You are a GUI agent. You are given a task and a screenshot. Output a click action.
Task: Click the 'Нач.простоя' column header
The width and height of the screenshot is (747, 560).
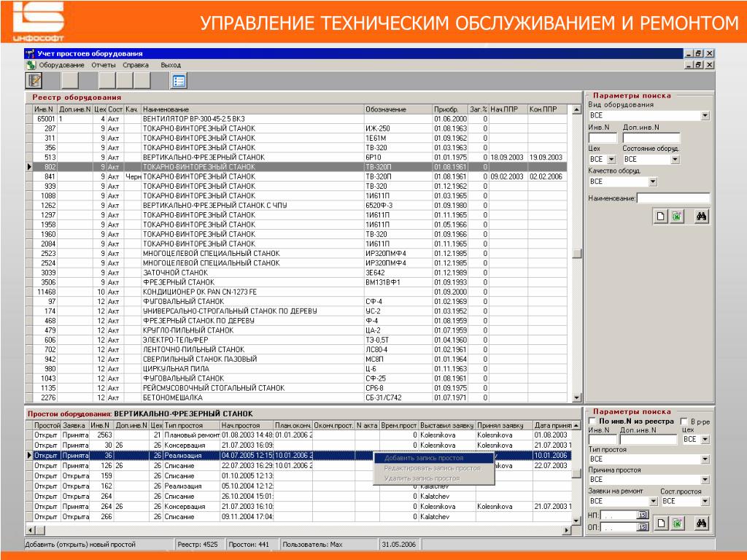click(x=247, y=425)
